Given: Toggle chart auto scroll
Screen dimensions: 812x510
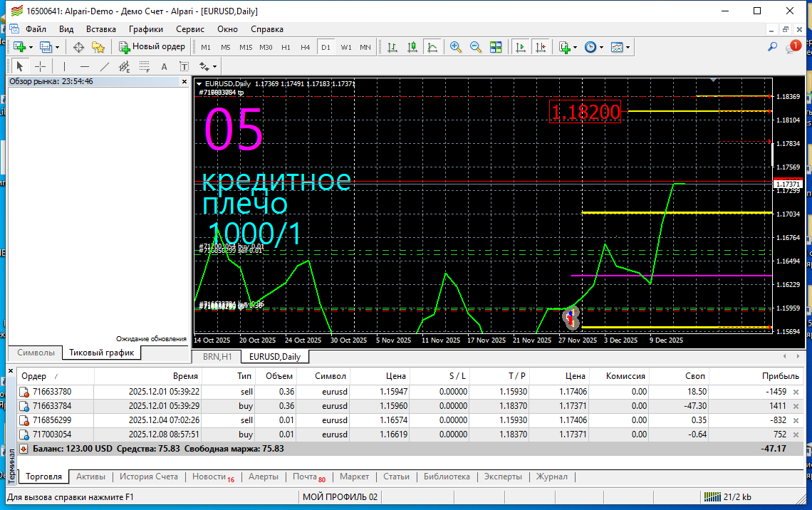Looking at the screenshot, I should pyautogui.click(x=521, y=48).
